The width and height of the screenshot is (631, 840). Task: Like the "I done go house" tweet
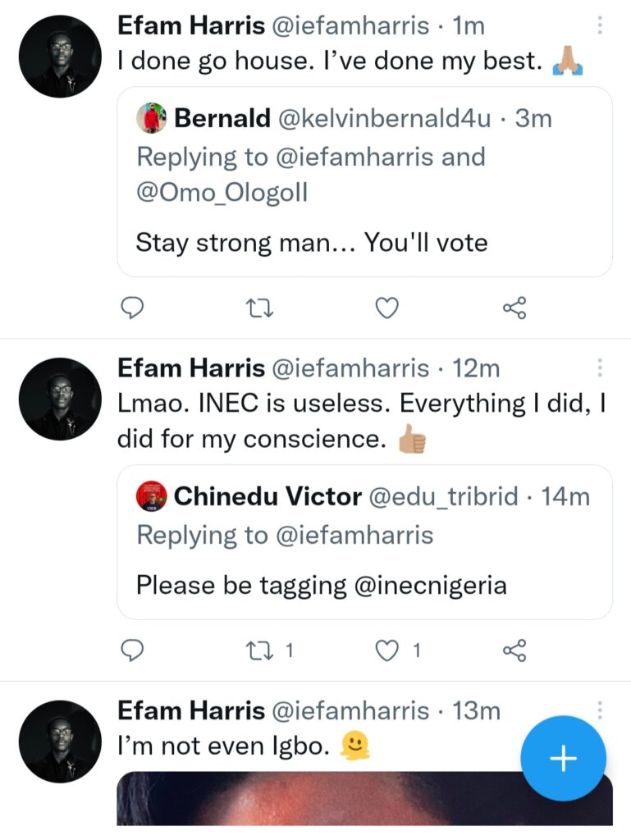386,308
